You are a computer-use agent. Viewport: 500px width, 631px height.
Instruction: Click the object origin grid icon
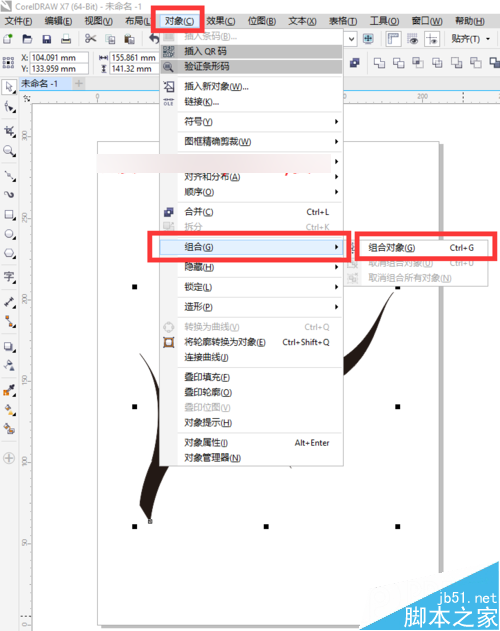point(8,63)
